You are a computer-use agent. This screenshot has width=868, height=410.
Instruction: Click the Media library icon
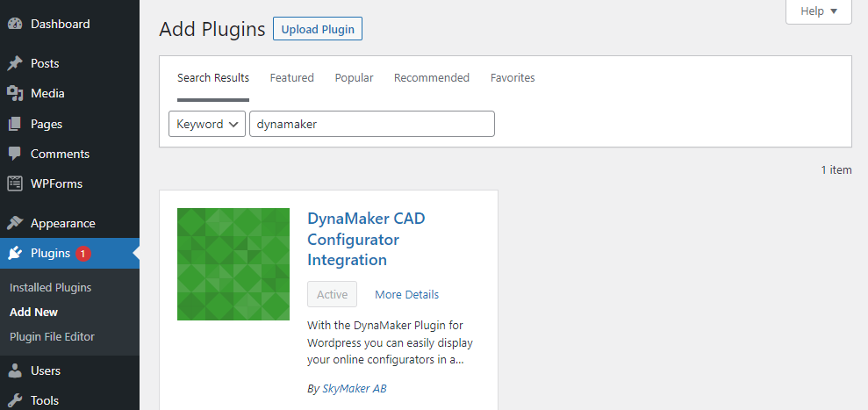(15, 93)
